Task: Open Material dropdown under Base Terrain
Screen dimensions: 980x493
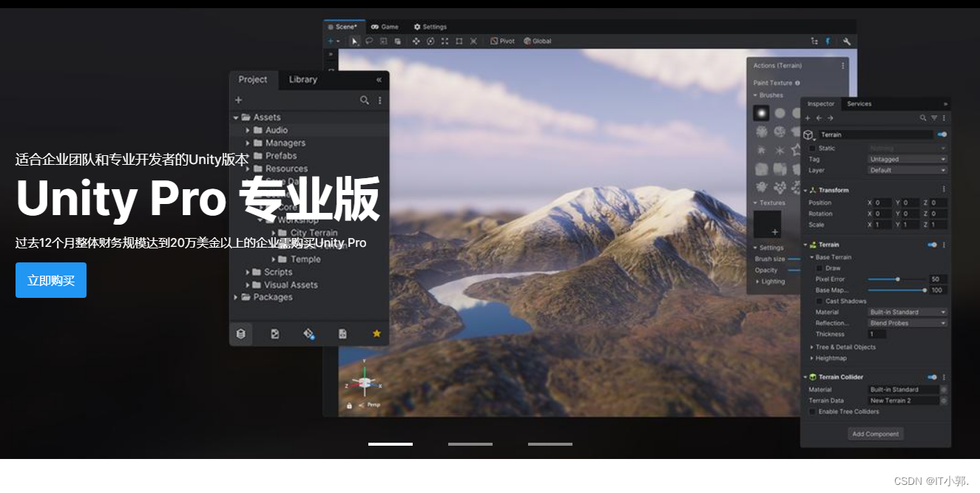Action: point(908,312)
